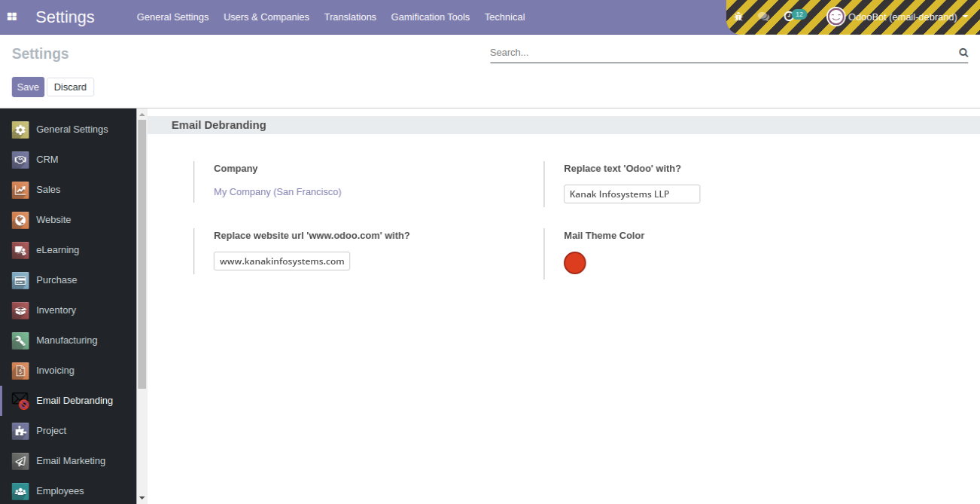Click the Project puzzle icon
Screen dimensions: 980x504
click(20, 431)
